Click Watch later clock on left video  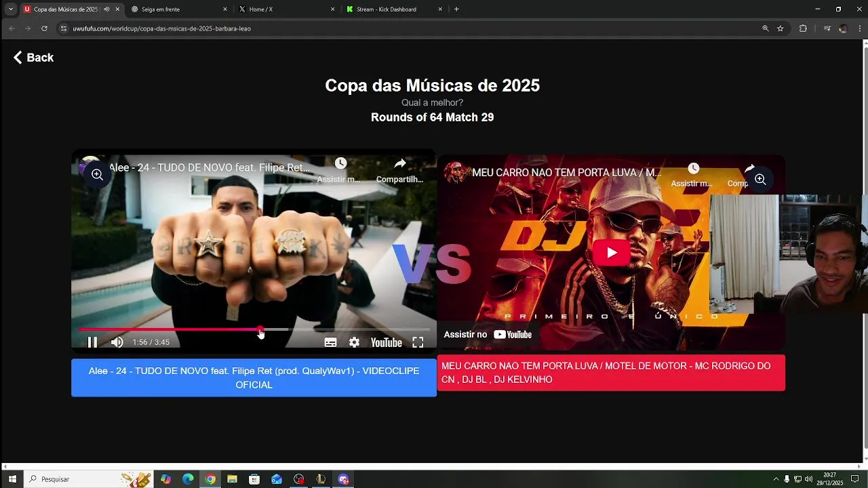point(340,163)
